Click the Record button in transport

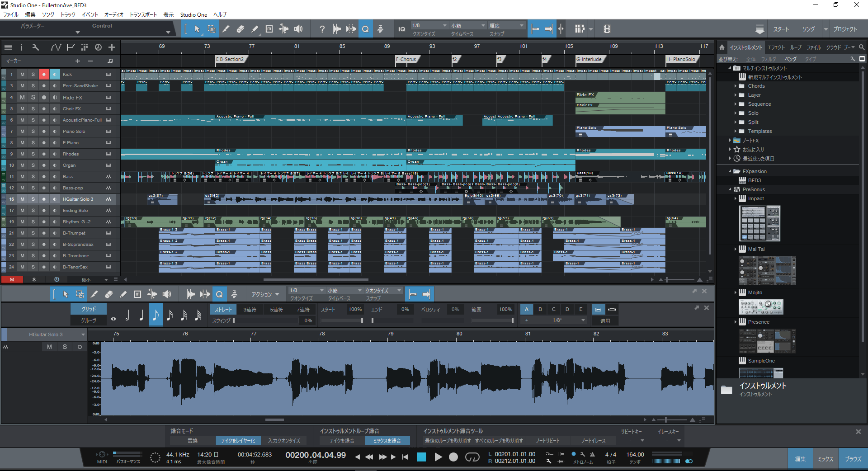point(453,457)
